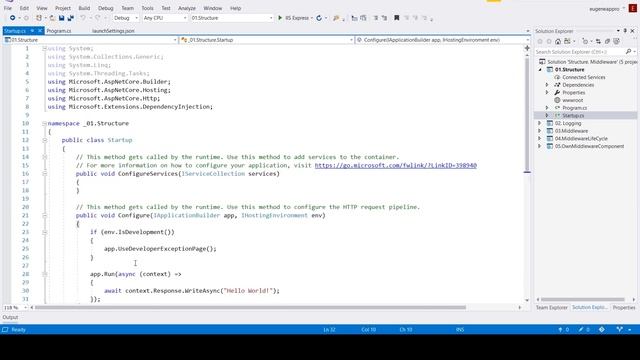
Task: Close the Startup.cs tab
Action: [x=40, y=31]
